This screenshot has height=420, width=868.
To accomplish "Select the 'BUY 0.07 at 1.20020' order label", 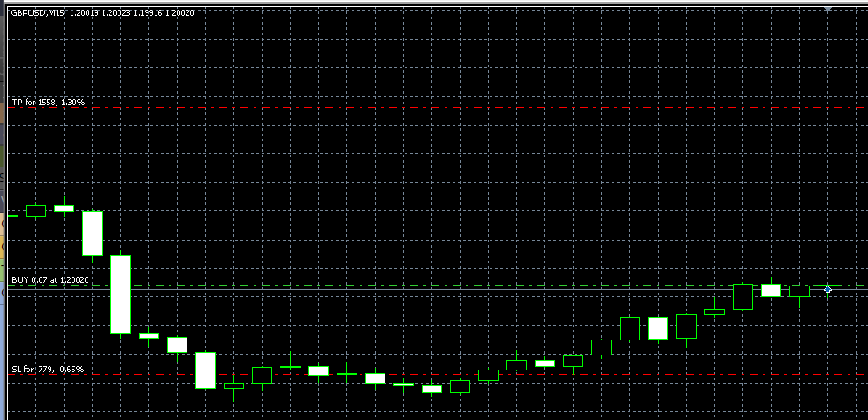I will (x=49, y=280).
